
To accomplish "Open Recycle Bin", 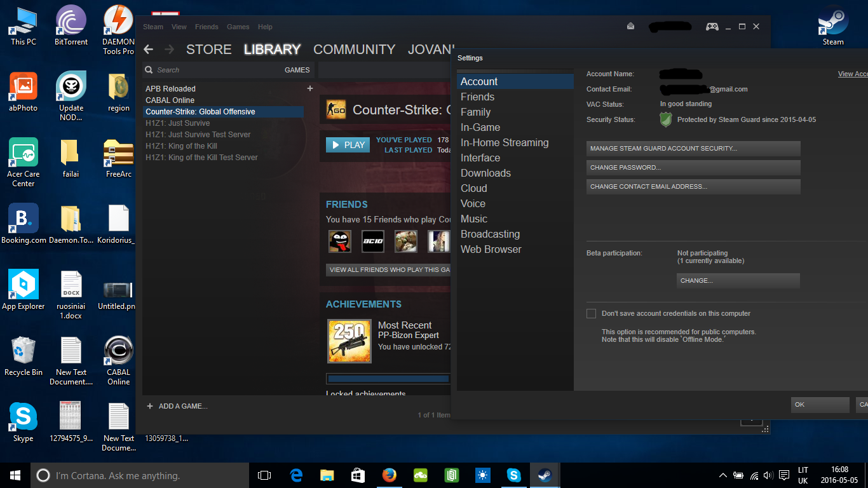I will 24,356.
